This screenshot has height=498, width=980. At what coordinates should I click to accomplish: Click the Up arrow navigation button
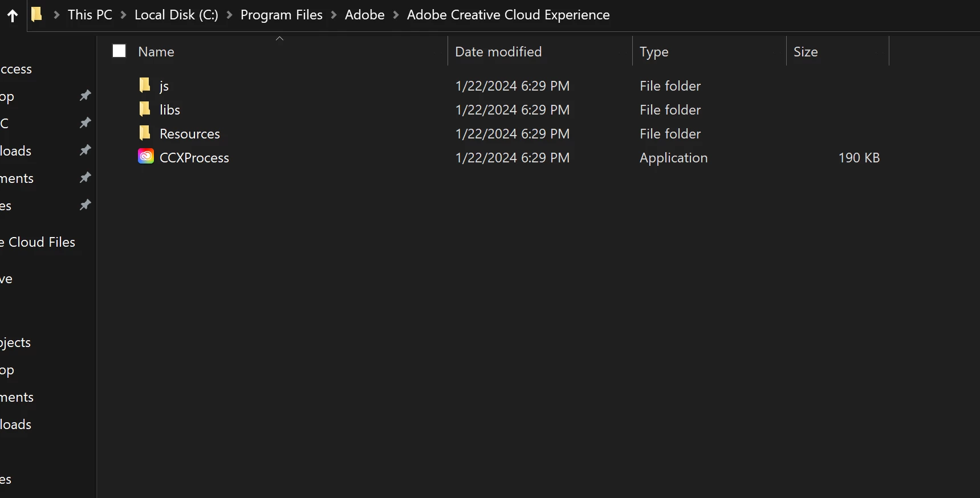13,15
